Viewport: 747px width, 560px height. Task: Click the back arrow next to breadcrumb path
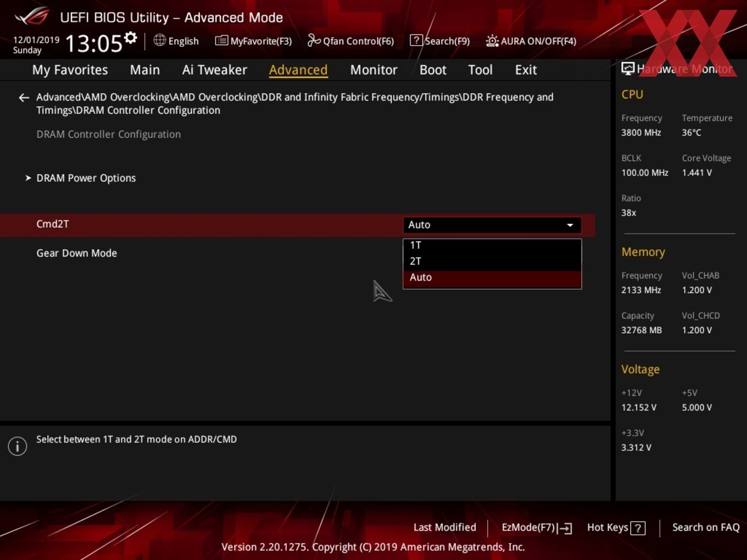click(x=24, y=98)
